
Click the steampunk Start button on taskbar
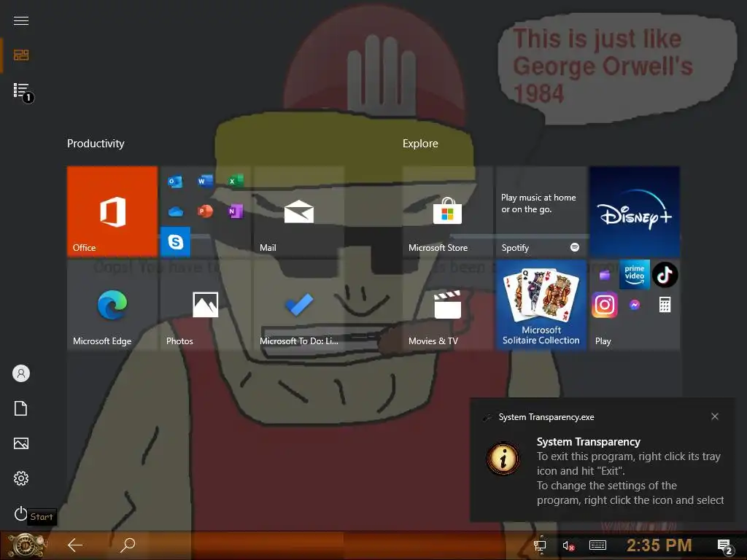tap(27, 545)
